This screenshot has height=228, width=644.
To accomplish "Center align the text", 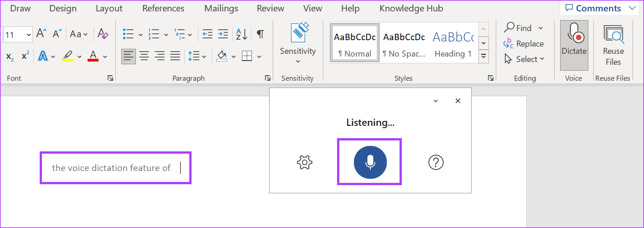I will click(144, 56).
